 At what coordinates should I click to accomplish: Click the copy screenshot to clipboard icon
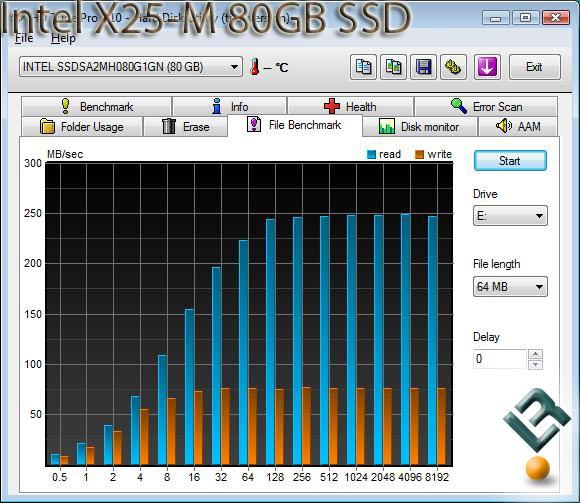pos(394,67)
